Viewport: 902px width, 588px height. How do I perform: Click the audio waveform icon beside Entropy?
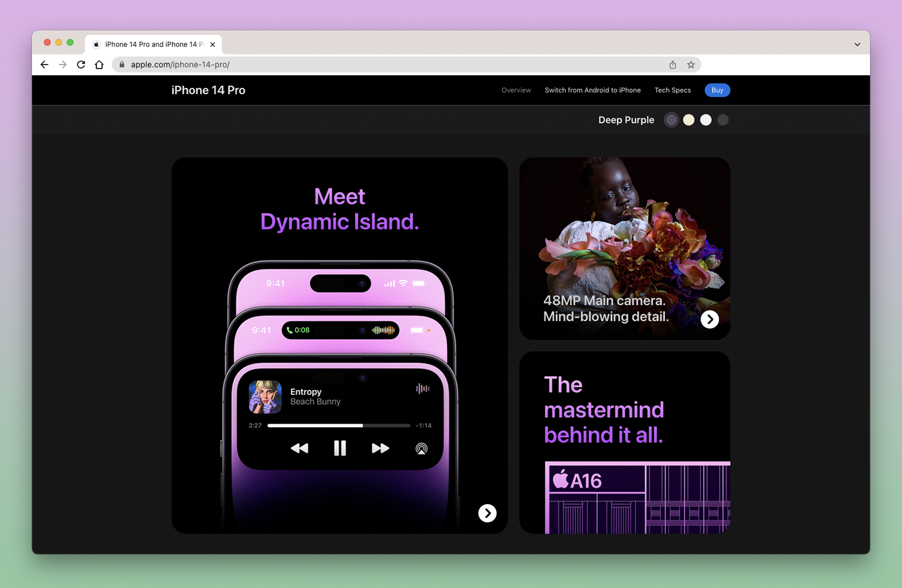coord(422,389)
